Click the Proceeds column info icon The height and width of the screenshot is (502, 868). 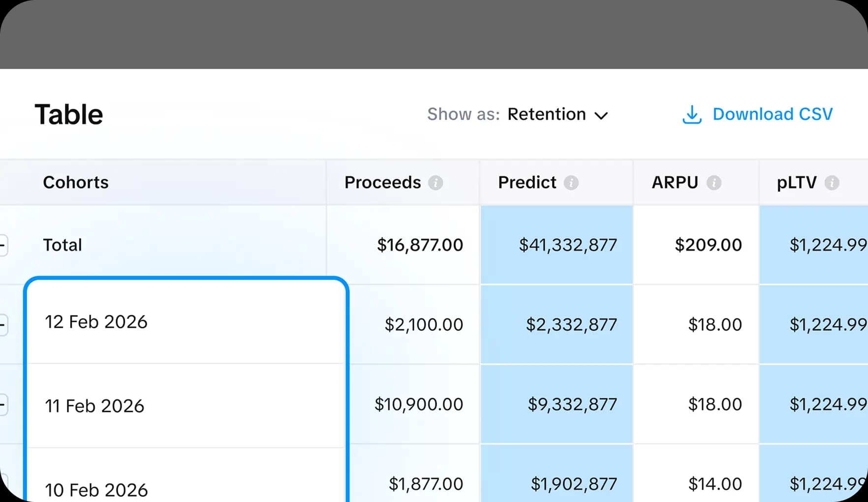coord(435,182)
